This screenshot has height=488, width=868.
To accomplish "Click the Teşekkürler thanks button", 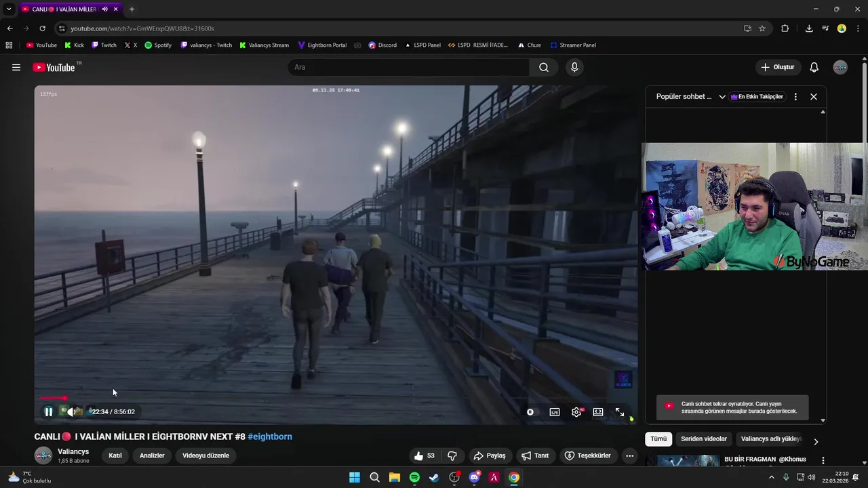I will (588, 455).
